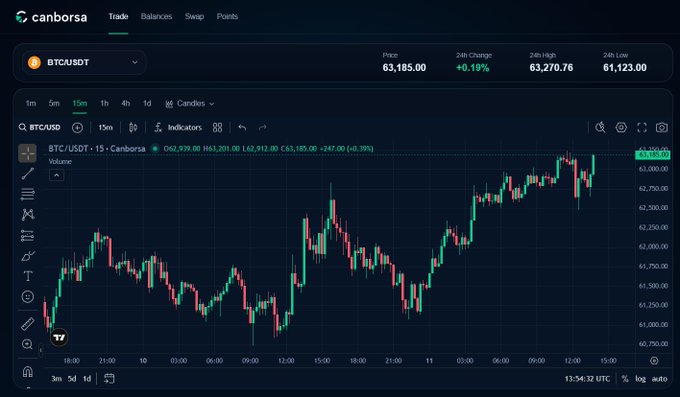The width and height of the screenshot is (680, 397).
Task: Toggle auto scale on price axis
Action: pos(659,379)
